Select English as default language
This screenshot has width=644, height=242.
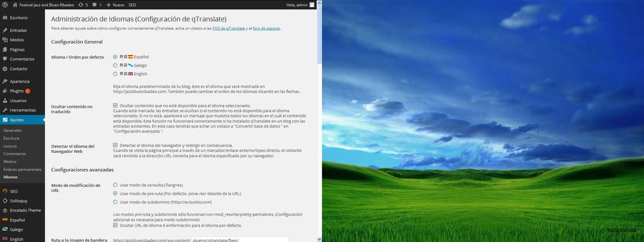pyautogui.click(x=115, y=74)
